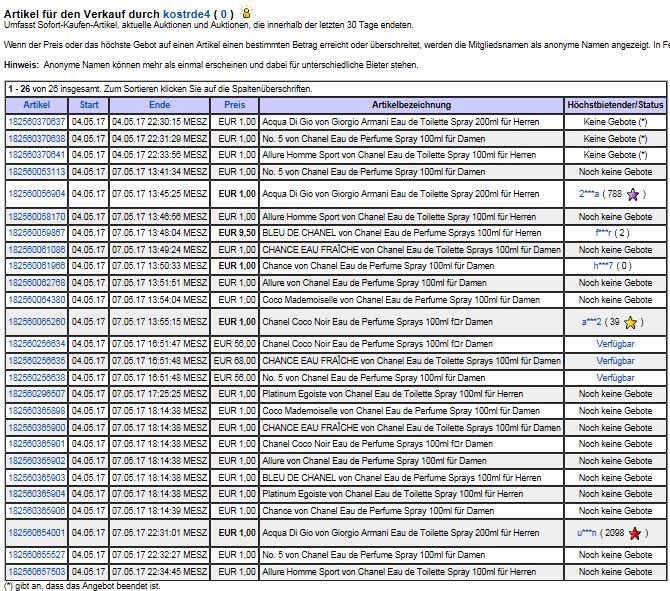This screenshot has width=670, height=591.
Task: Open bidder profile h***7
Action: point(603,266)
